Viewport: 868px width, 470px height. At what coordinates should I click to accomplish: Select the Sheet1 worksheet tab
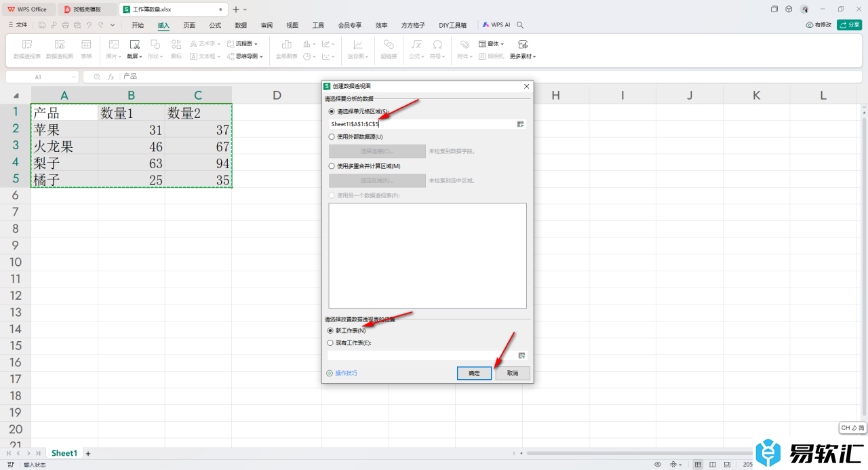point(64,453)
